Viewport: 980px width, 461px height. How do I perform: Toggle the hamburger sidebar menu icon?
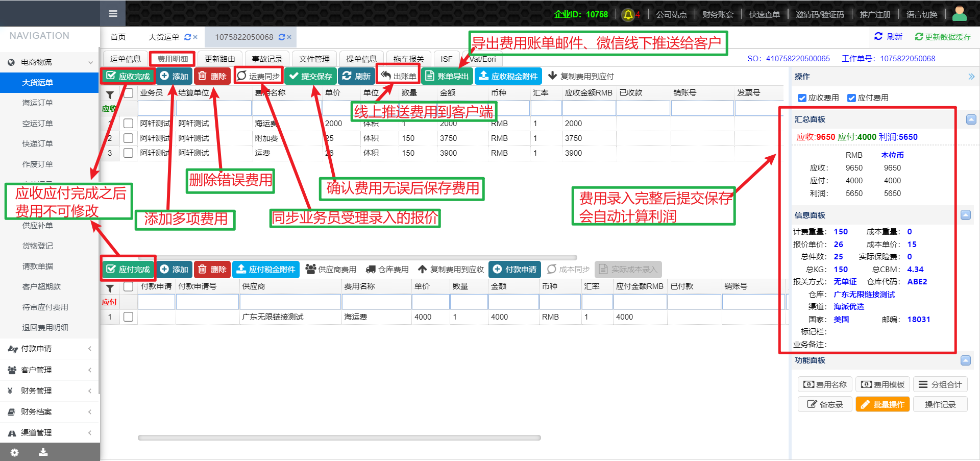[113, 14]
